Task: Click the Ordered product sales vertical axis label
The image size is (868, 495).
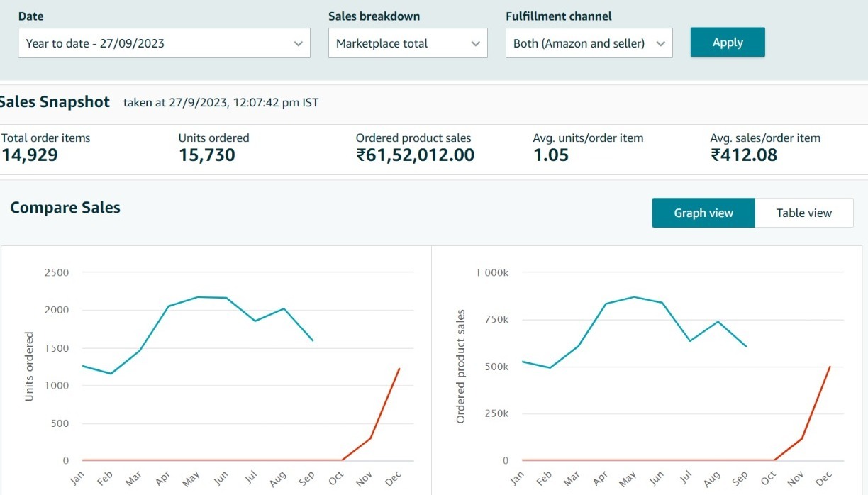Action: (461, 367)
